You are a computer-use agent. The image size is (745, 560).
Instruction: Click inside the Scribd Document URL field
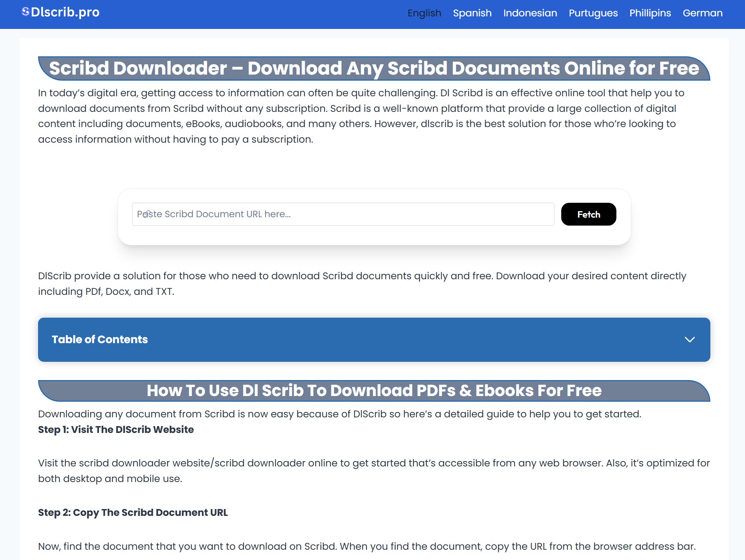(x=342, y=214)
